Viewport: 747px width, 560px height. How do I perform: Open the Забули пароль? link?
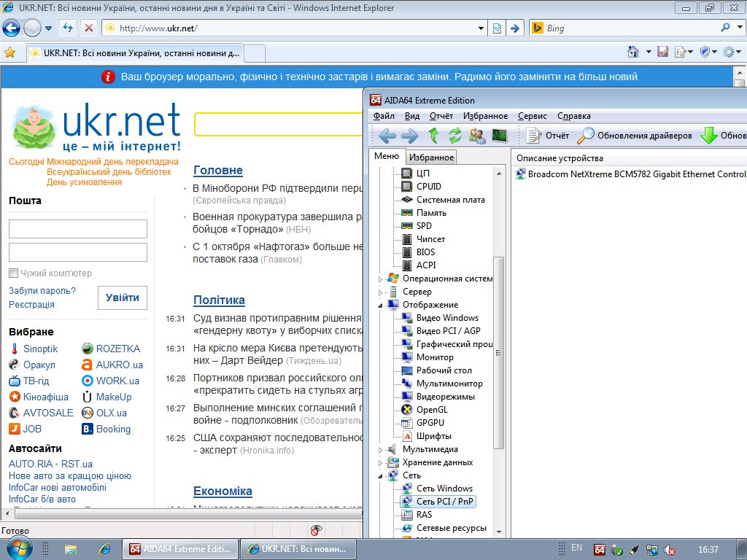coord(42,290)
